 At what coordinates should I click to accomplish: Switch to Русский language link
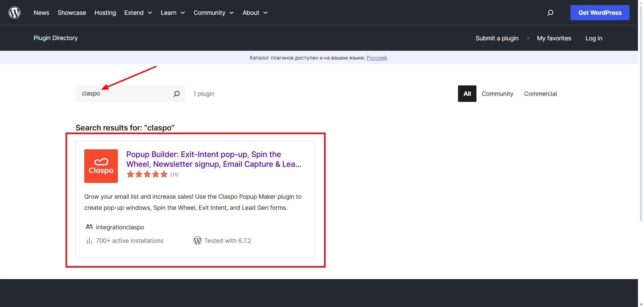tap(376, 58)
